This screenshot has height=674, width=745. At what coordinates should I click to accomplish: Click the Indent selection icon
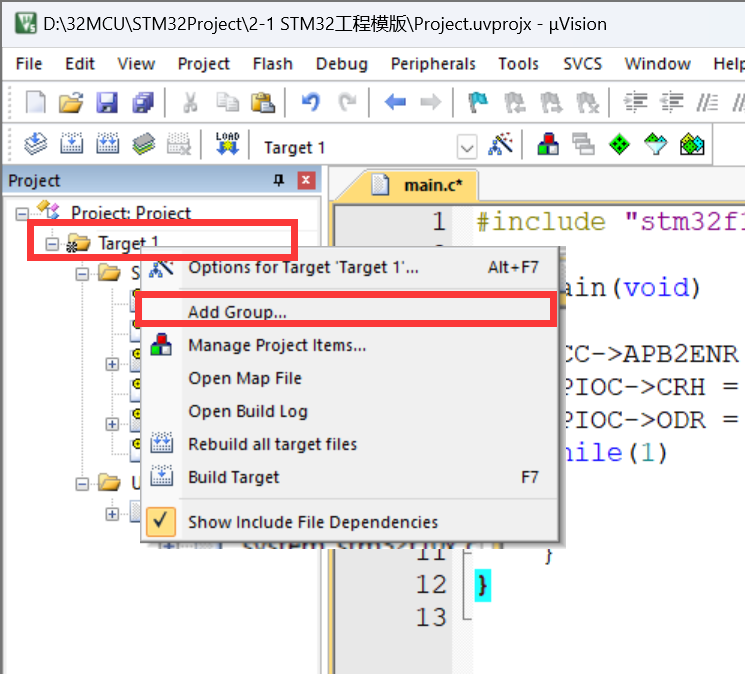[635, 102]
